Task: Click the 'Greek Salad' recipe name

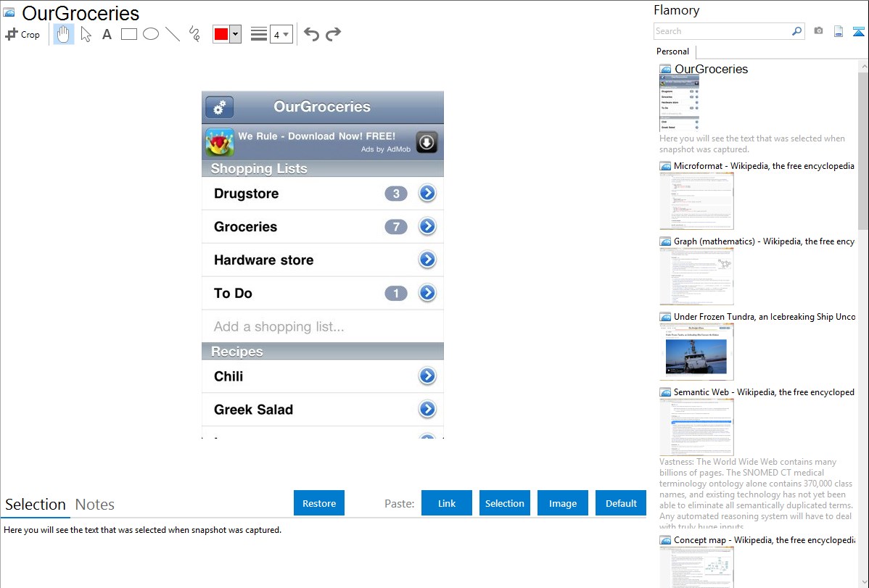Action: 253,410
